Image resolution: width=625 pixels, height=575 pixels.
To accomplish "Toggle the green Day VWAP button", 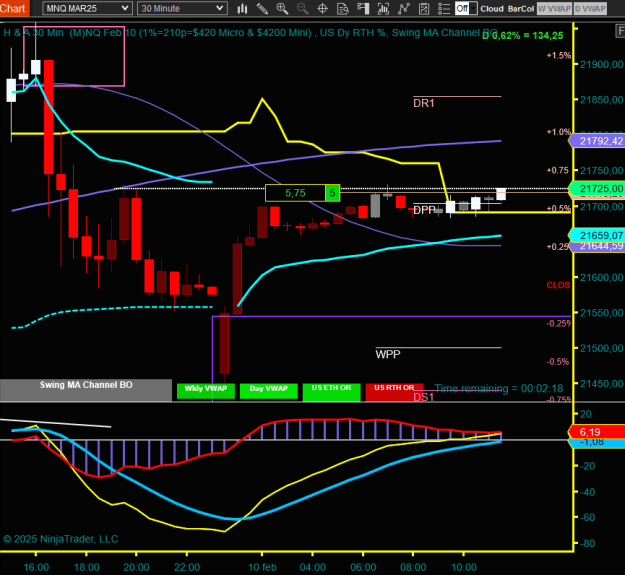I will [x=269, y=391].
